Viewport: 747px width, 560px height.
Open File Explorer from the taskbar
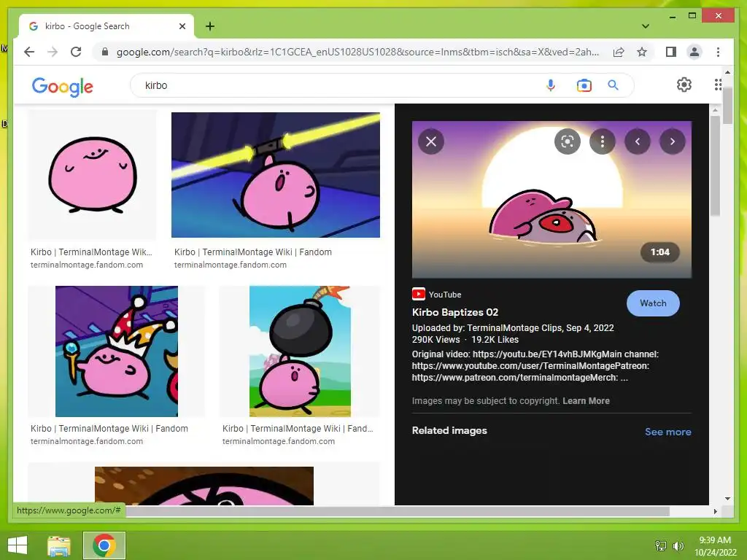click(x=59, y=545)
